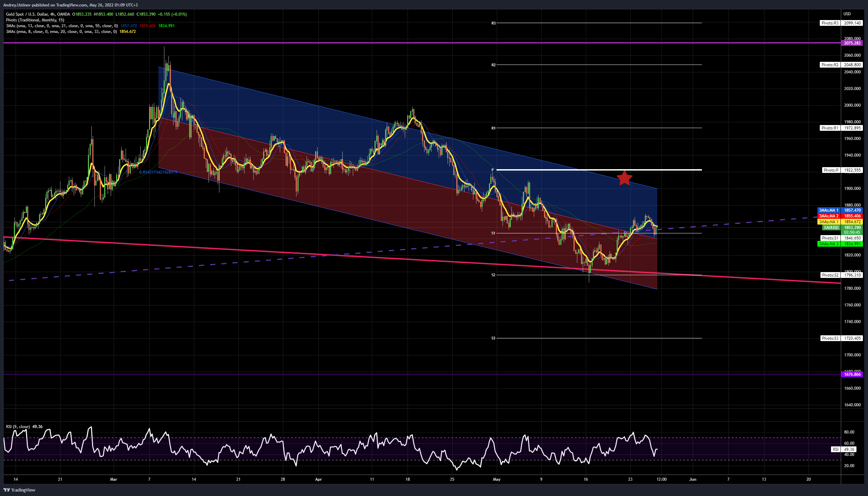Click the 02:50:45 bar countdown tag

click(852, 232)
